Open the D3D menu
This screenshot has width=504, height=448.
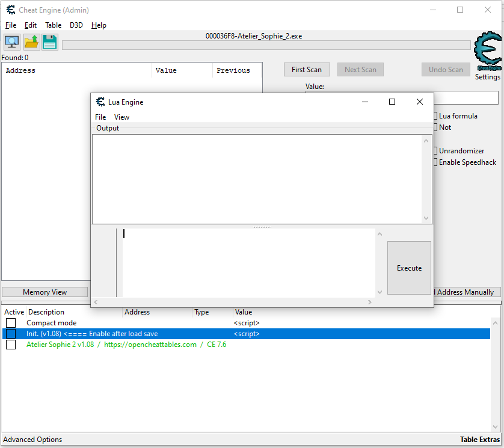pyautogui.click(x=76, y=25)
